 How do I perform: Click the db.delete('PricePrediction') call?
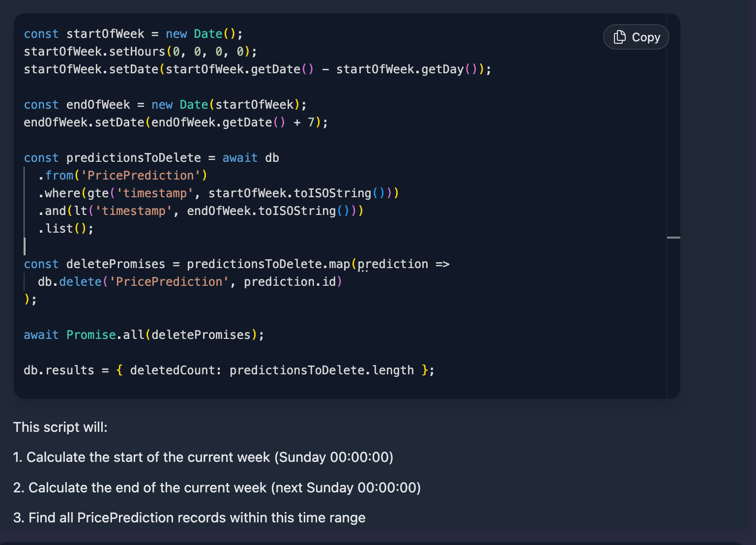(x=190, y=282)
